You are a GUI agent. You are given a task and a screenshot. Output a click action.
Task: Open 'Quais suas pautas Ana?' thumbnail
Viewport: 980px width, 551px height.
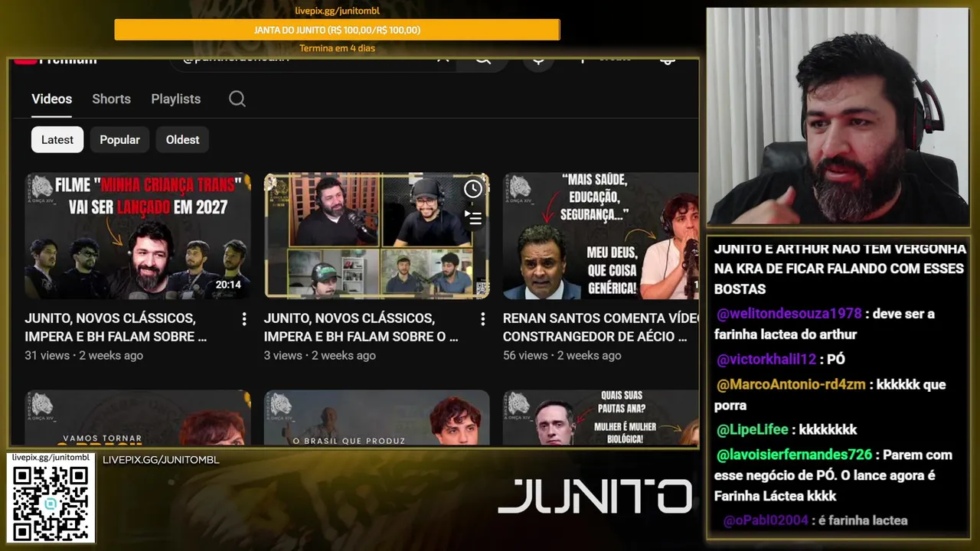[601, 418]
